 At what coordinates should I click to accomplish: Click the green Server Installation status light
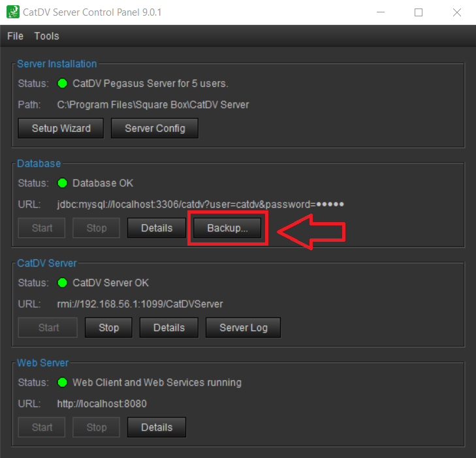(x=63, y=83)
